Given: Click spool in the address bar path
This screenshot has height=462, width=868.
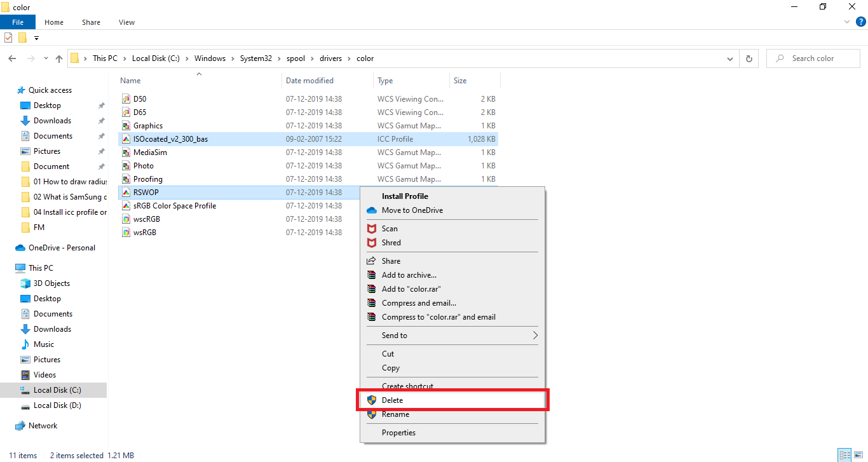Looking at the screenshot, I should pos(295,58).
